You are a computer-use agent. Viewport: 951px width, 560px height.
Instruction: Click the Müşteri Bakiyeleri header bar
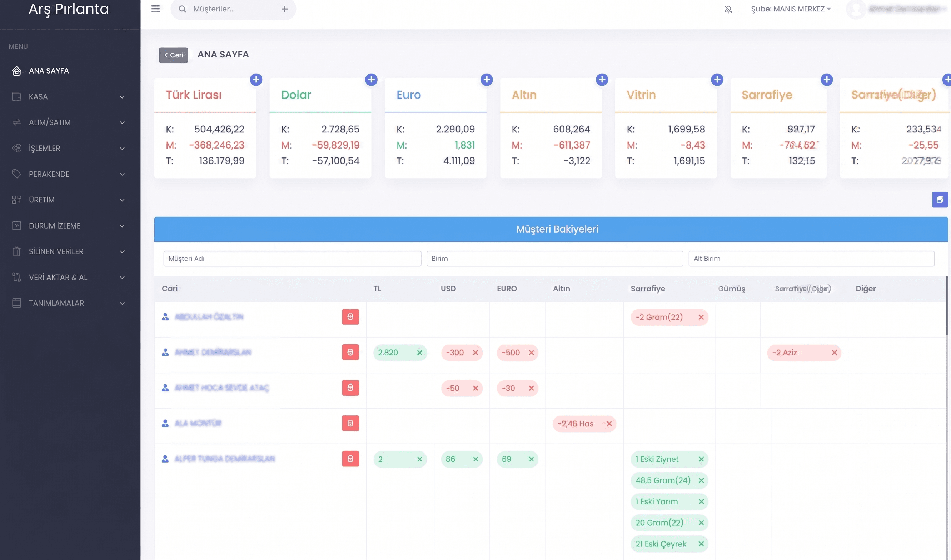551,229
